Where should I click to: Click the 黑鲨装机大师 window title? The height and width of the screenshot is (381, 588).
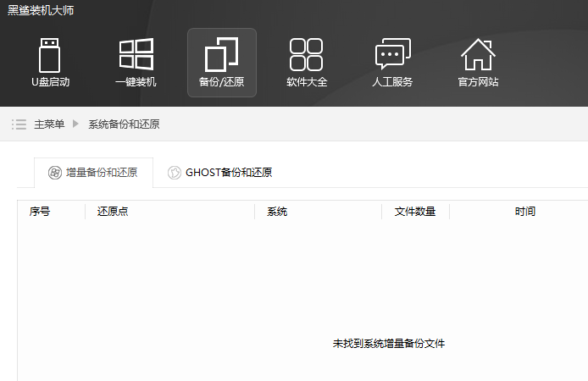42,10
